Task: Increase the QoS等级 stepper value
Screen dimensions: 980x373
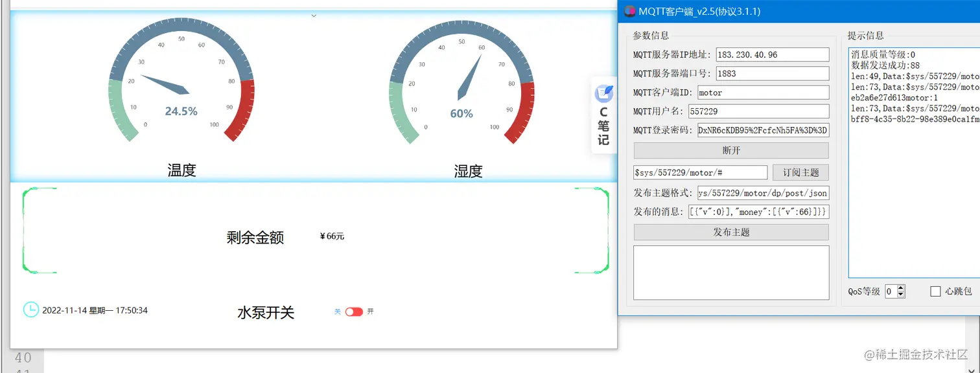Action: [x=901, y=288]
